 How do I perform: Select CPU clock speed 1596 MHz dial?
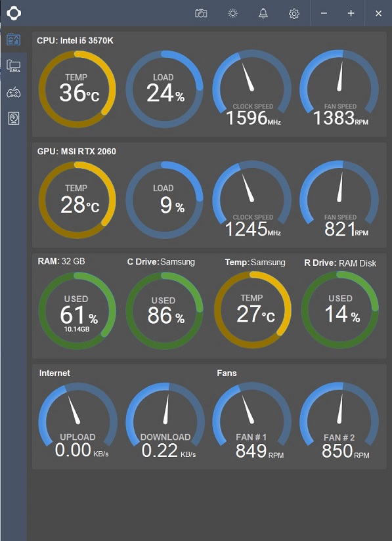click(x=252, y=88)
